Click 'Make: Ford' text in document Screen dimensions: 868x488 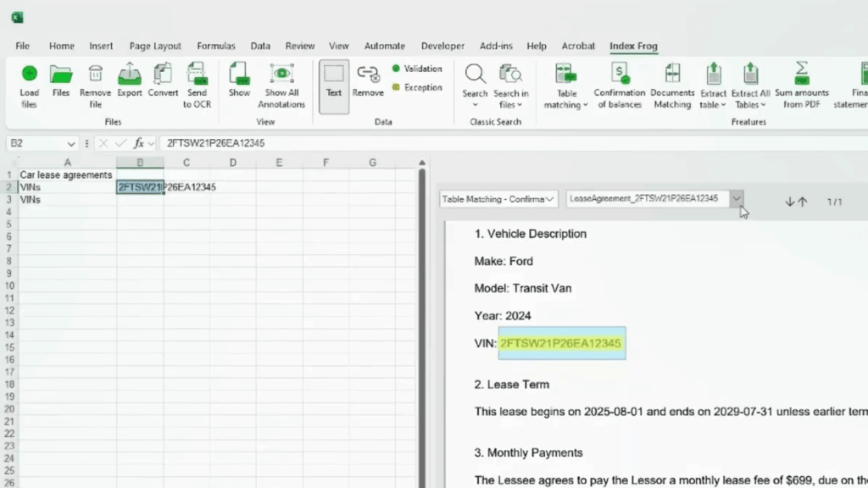point(504,261)
